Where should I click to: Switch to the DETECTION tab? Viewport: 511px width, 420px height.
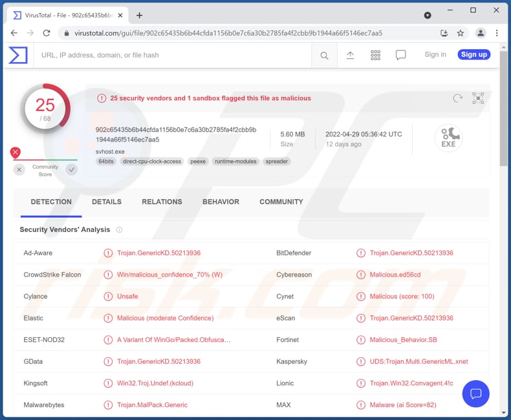pyautogui.click(x=51, y=202)
